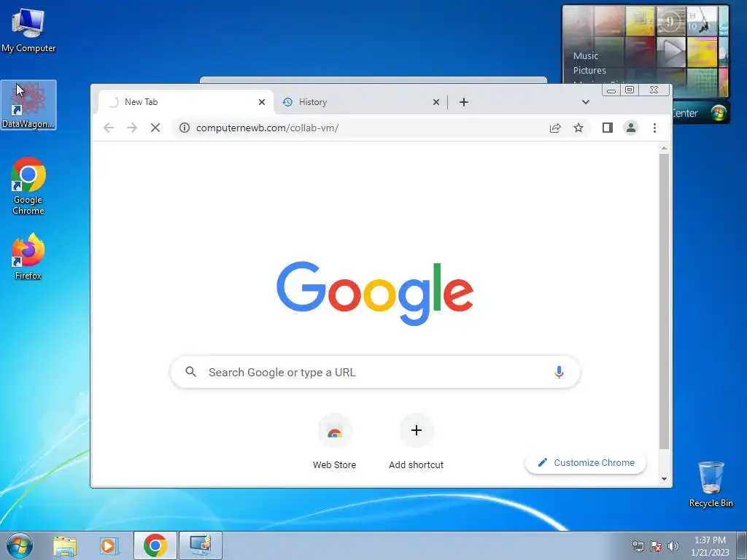
Task: Open Chrome side panel
Action: (x=608, y=128)
